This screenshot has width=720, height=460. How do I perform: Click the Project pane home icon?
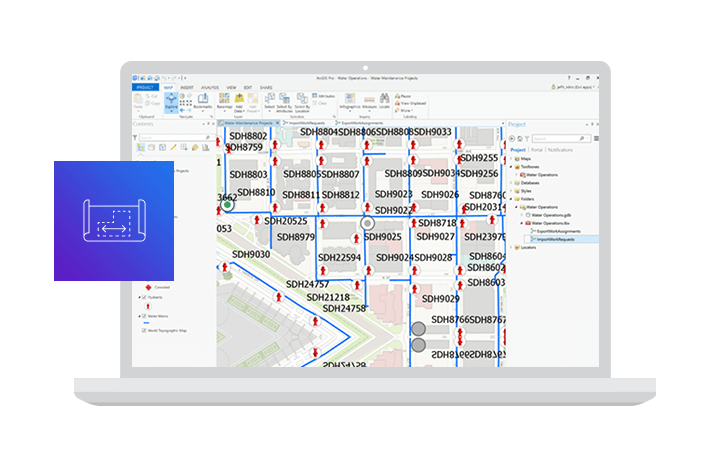click(x=520, y=139)
